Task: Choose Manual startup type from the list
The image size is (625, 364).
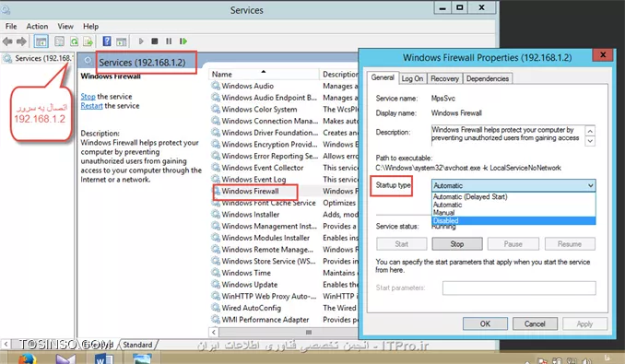Action: [513, 212]
